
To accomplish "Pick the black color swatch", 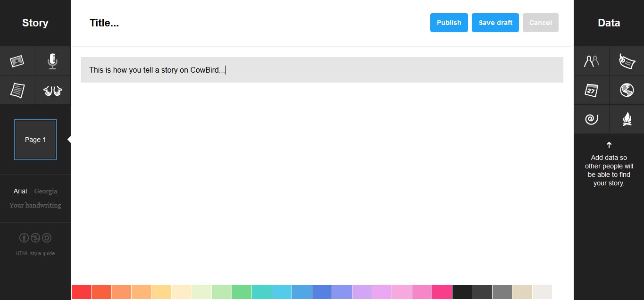I will click(x=462, y=292).
